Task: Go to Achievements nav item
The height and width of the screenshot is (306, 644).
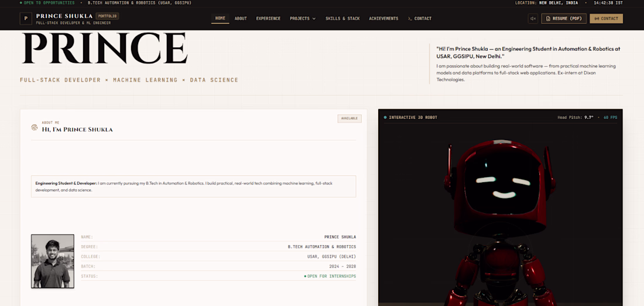Action: coord(383,19)
